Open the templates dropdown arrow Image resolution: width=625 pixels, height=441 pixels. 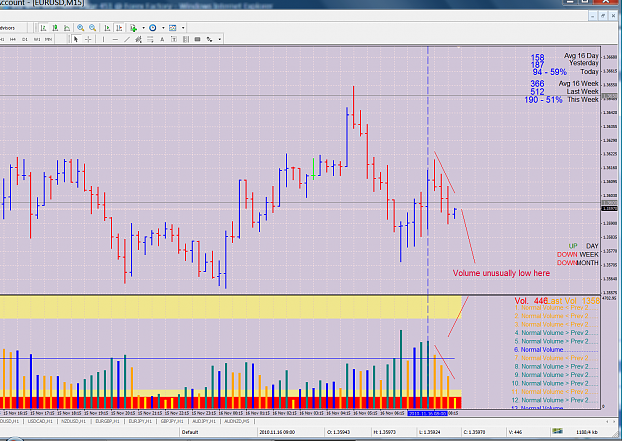183,28
